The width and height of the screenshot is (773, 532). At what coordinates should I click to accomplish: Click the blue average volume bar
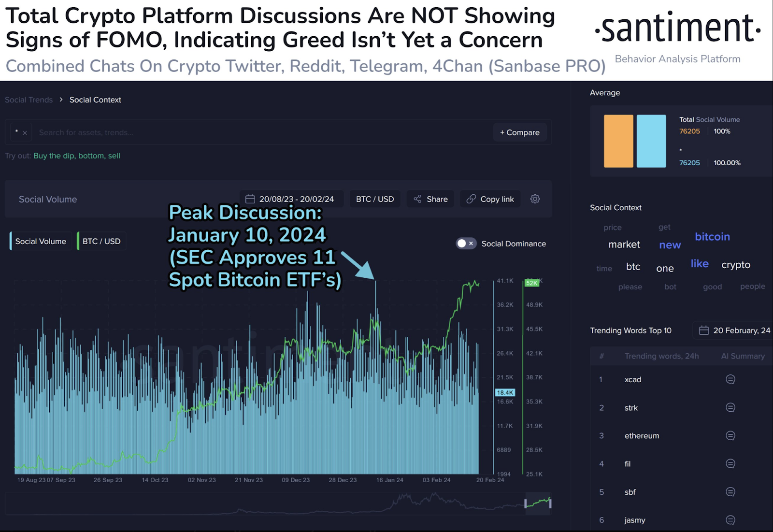click(651, 141)
